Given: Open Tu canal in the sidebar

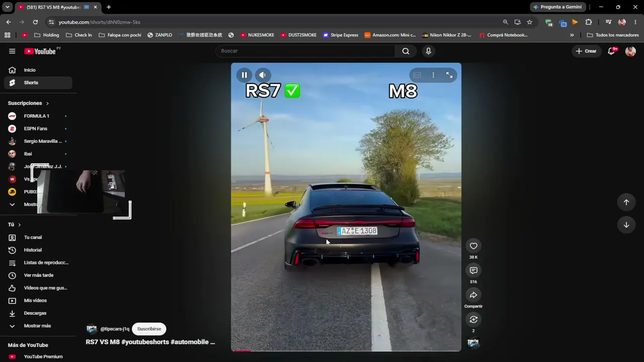Looking at the screenshot, I should point(38,237).
